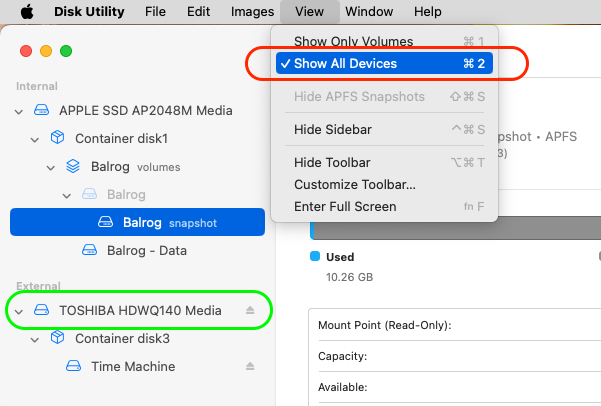Open the Edit menu
The width and height of the screenshot is (601, 406).
[x=198, y=12]
